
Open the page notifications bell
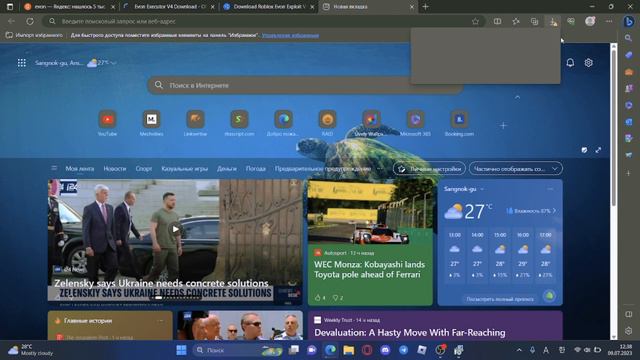point(570,63)
